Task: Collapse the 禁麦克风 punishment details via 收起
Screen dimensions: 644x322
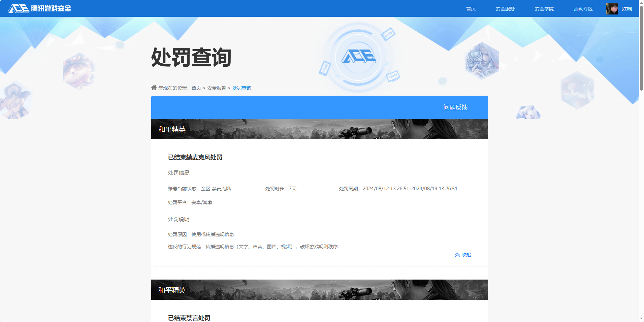Action: click(466, 255)
